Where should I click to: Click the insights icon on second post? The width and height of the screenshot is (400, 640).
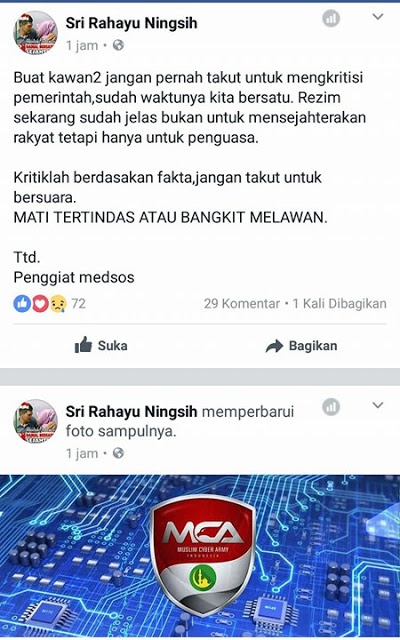coord(331,407)
